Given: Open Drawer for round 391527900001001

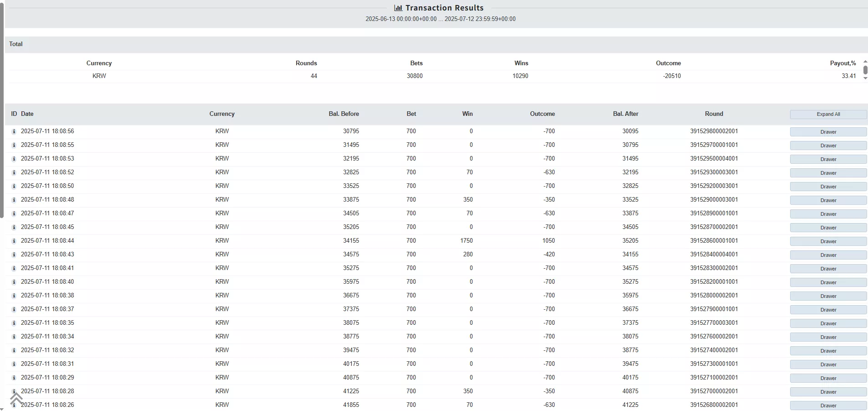Looking at the screenshot, I should click(x=828, y=310).
